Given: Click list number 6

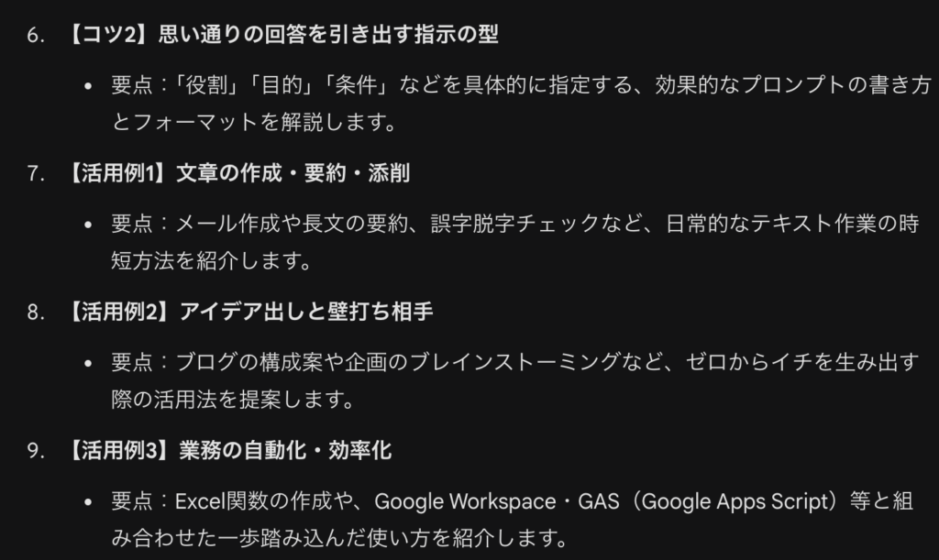Looking at the screenshot, I should [x=35, y=37].
